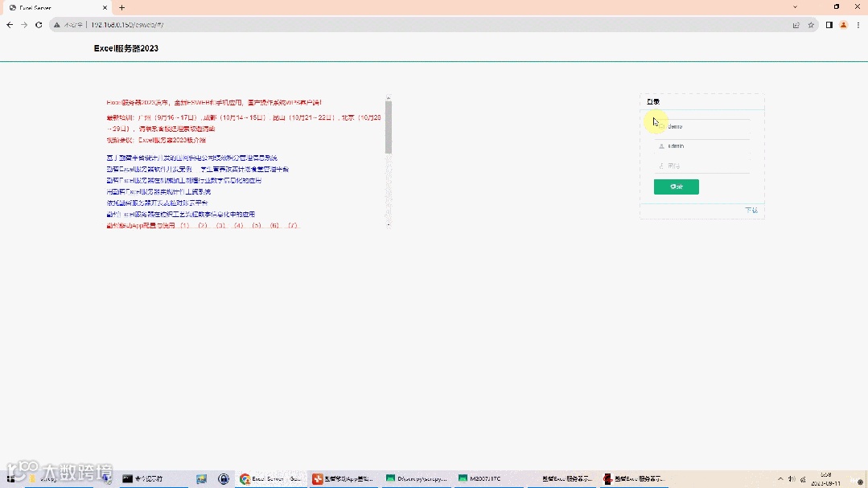Click the username field containing admin
This screenshot has width=868, height=488.
coord(702,146)
